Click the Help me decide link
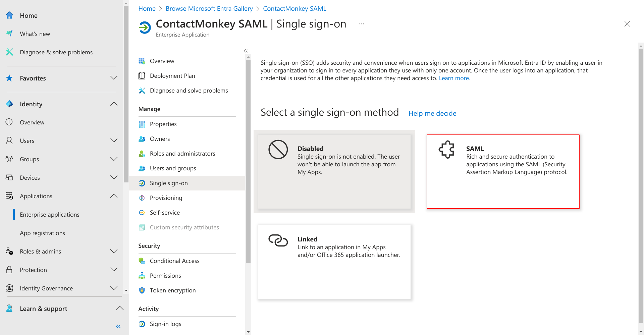 pos(432,113)
